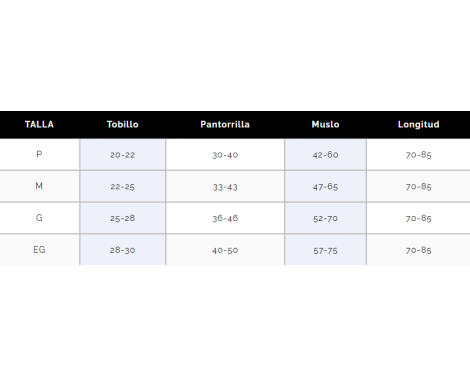Click the 22-25 Tobillo cell
The width and height of the screenshot is (470, 376).
(123, 186)
